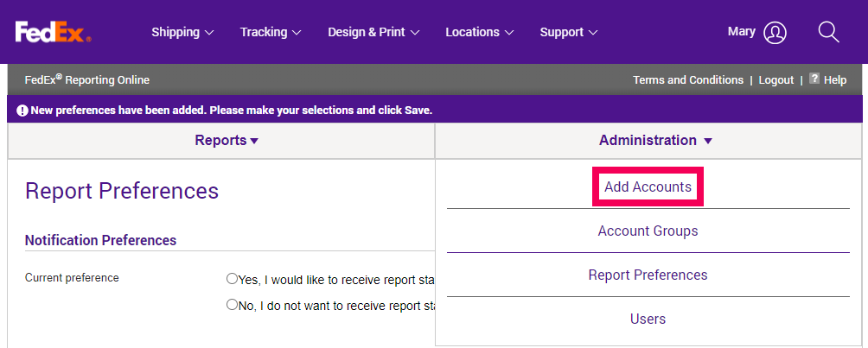Expand the Locations dropdown menu

480,32
